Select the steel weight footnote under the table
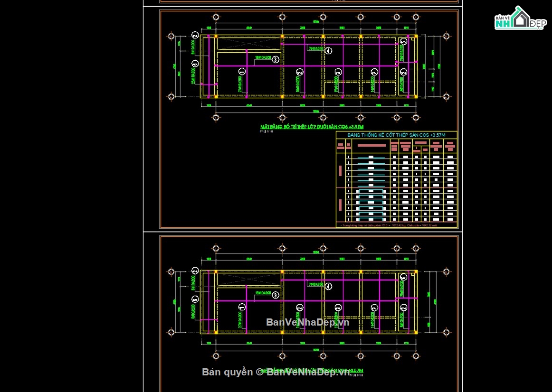 coord(389,225)
